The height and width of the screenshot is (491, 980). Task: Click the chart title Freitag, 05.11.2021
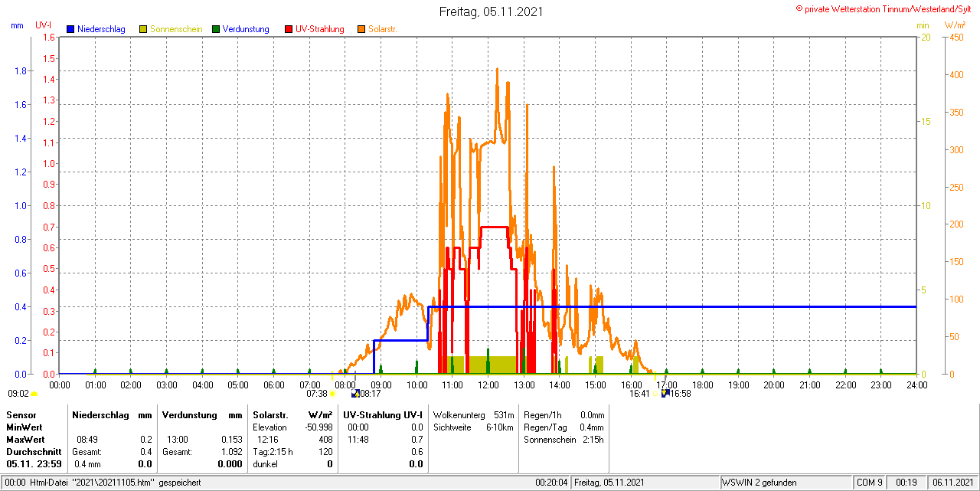click(493, 12)
